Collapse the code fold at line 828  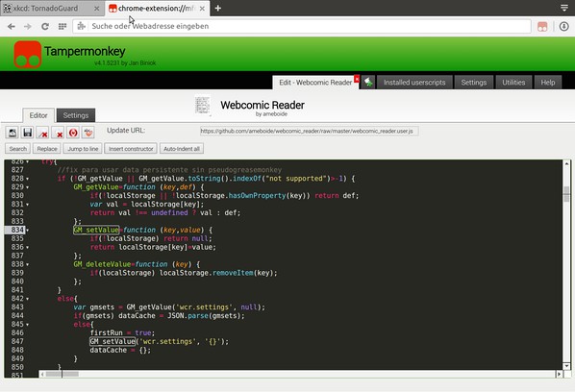28,179
